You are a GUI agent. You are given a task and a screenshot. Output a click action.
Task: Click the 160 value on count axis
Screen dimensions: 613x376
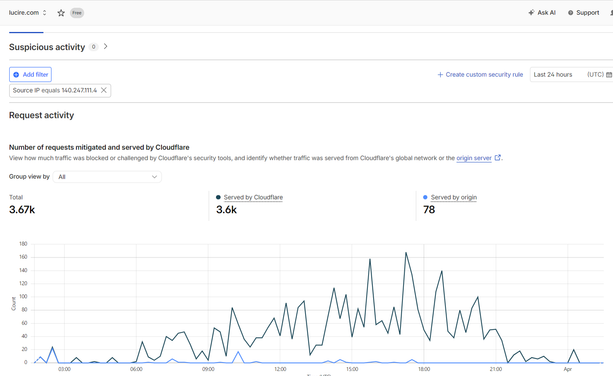click(23, 257)
